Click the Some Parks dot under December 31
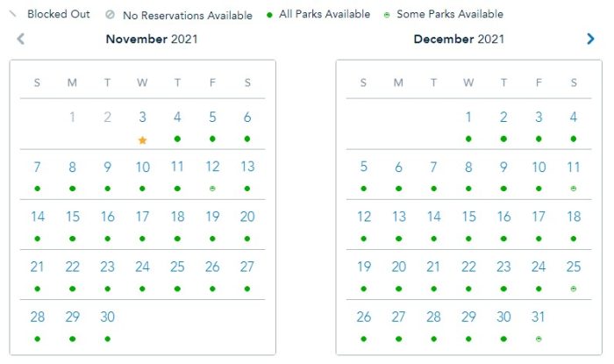This screenshot has width=614, height=364. (539, 339)
